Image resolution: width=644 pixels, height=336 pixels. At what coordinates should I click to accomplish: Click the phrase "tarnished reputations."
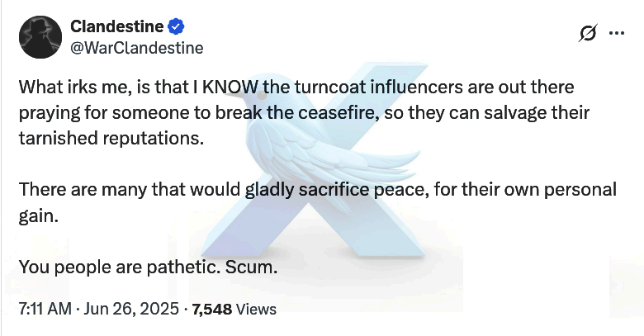click(x=110, y=137)
